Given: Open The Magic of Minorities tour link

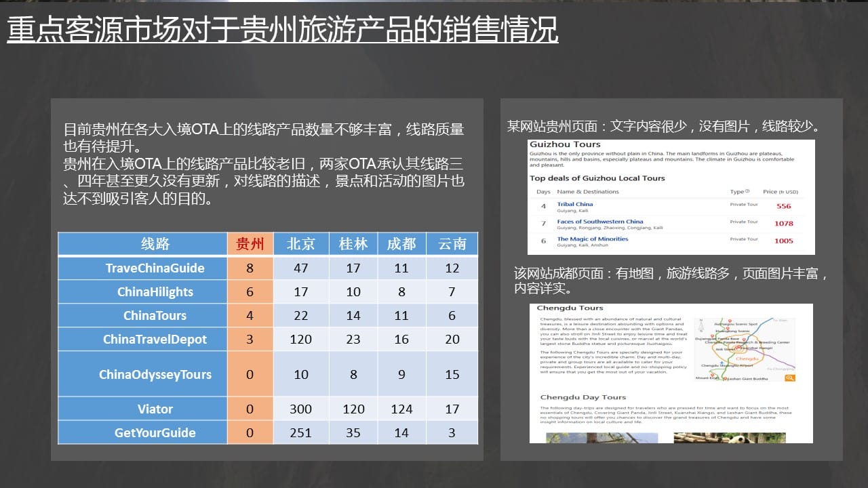Looking at the screenshot, I should pyautogui.click(x=593, y=239).
